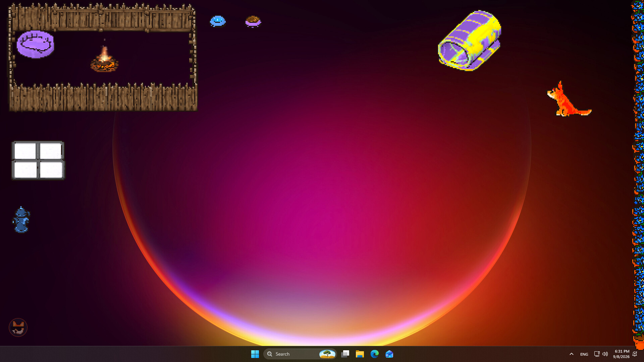Click the orange sitting fox pet
Image resolution: width=644 pixels, height=362 pixels.
[569, 99]
